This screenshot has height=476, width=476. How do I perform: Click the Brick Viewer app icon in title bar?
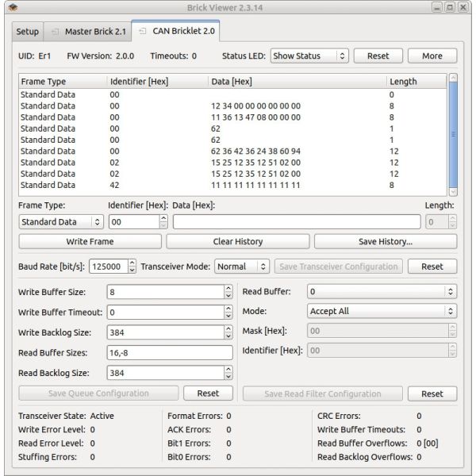click(13, 8)
